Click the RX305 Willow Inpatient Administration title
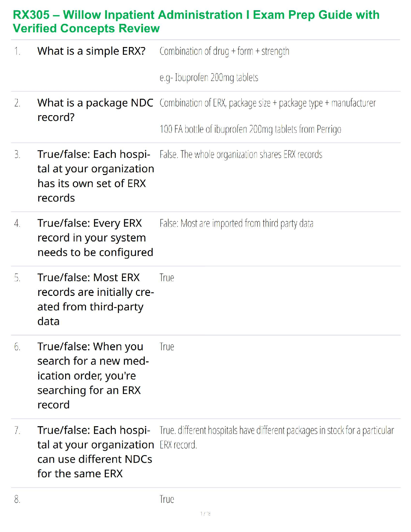This screenshot has height=532, width=411. [x=196, y=21]
